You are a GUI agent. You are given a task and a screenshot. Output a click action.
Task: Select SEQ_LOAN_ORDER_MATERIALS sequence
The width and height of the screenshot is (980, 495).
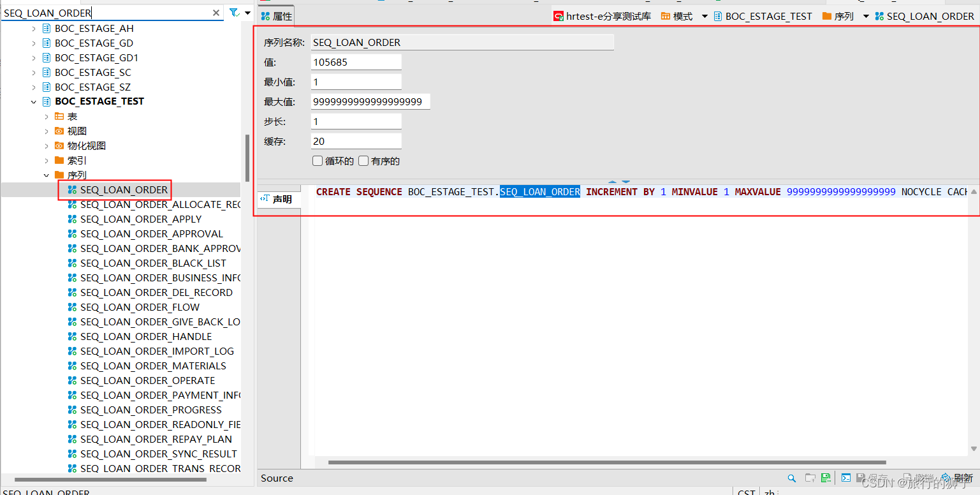153,366
